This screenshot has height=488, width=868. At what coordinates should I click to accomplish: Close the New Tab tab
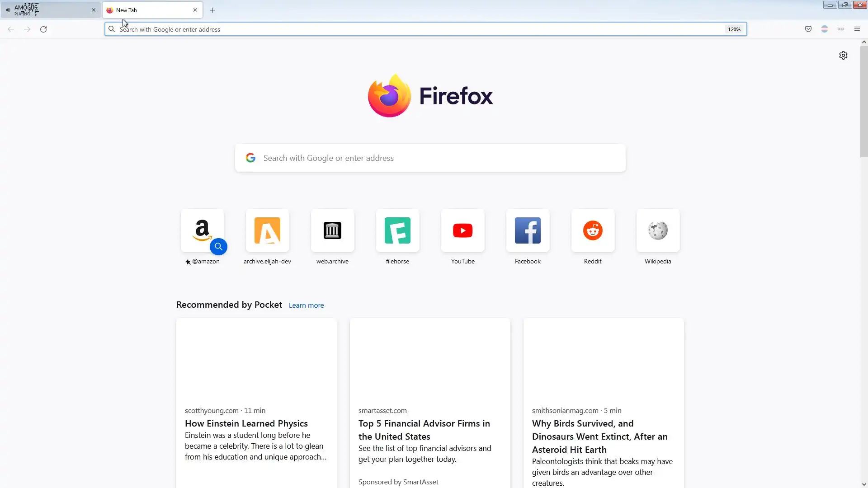click(x=195, y=10)
